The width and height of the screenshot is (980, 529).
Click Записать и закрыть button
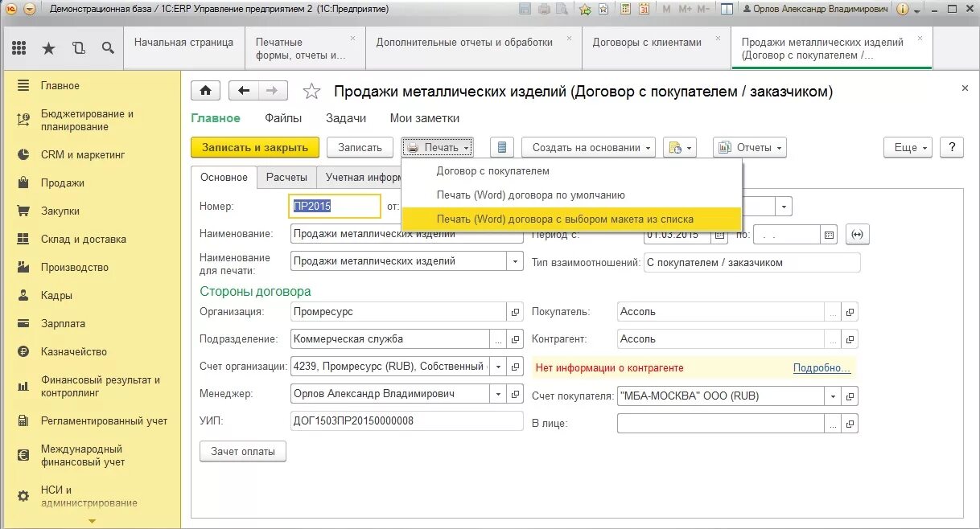[255, 147]
